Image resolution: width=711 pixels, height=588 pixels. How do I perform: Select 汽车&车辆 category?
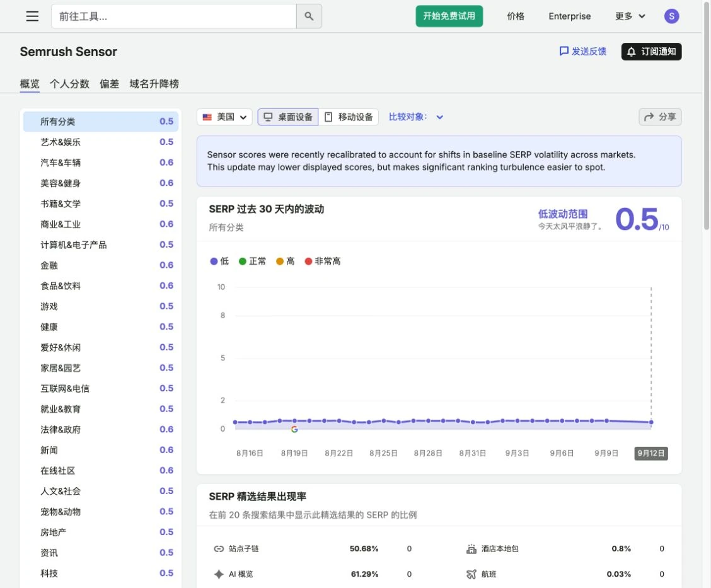[x=101, y=163]
